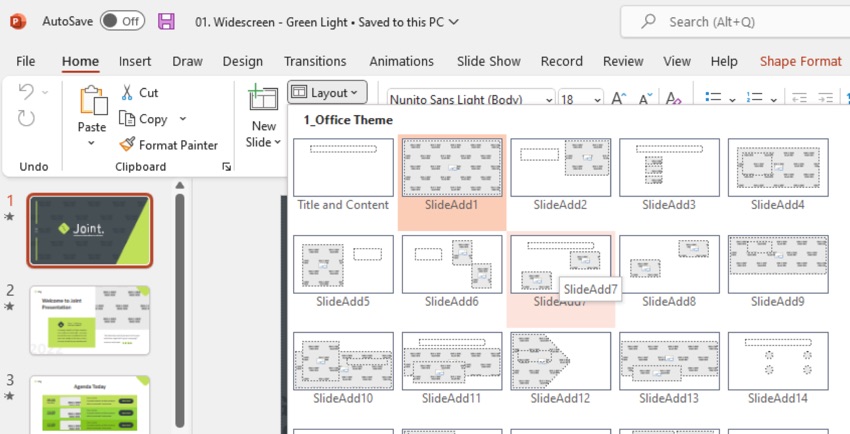Choose the SlideAdd14 layout
Screen dimensions: 850x434
(x=778, y=368)
